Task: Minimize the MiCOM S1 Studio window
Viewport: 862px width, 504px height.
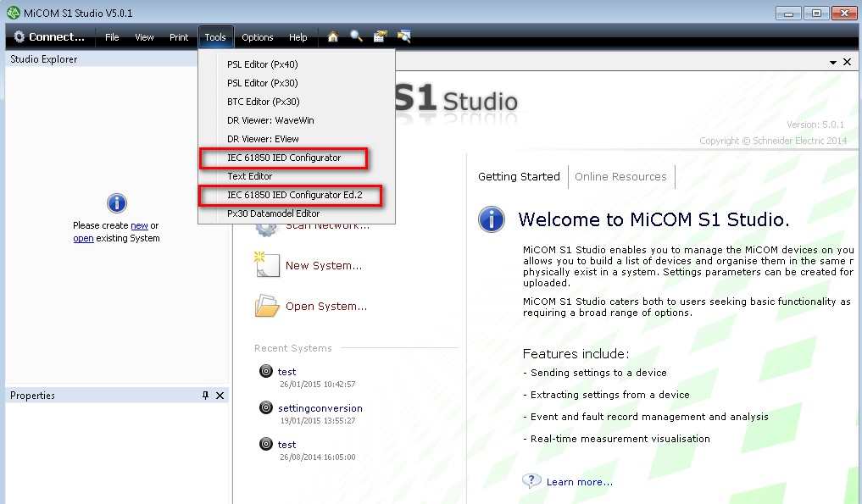Action: (788, 14)
